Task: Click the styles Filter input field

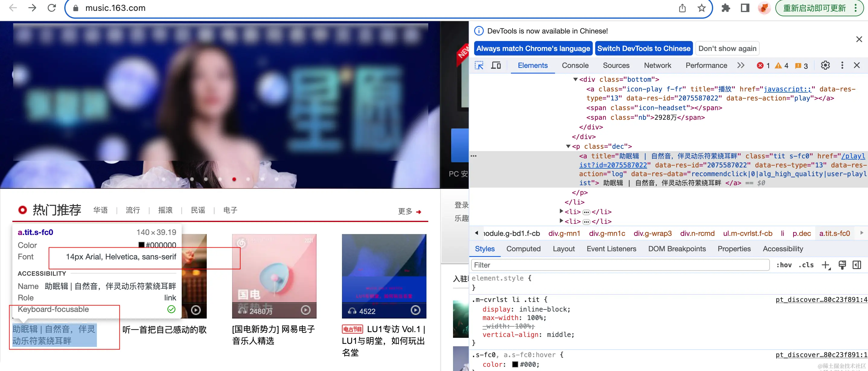Action: click(620, 265)
